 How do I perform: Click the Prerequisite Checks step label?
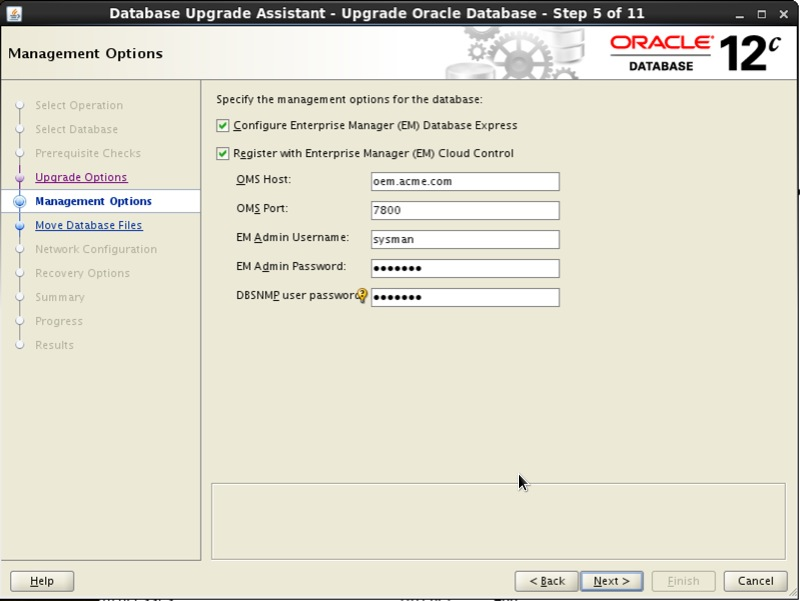(88, 153)
